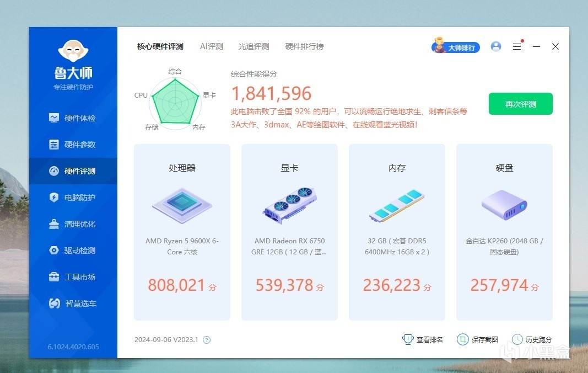Click the memory stick illustration

(397, 205)
